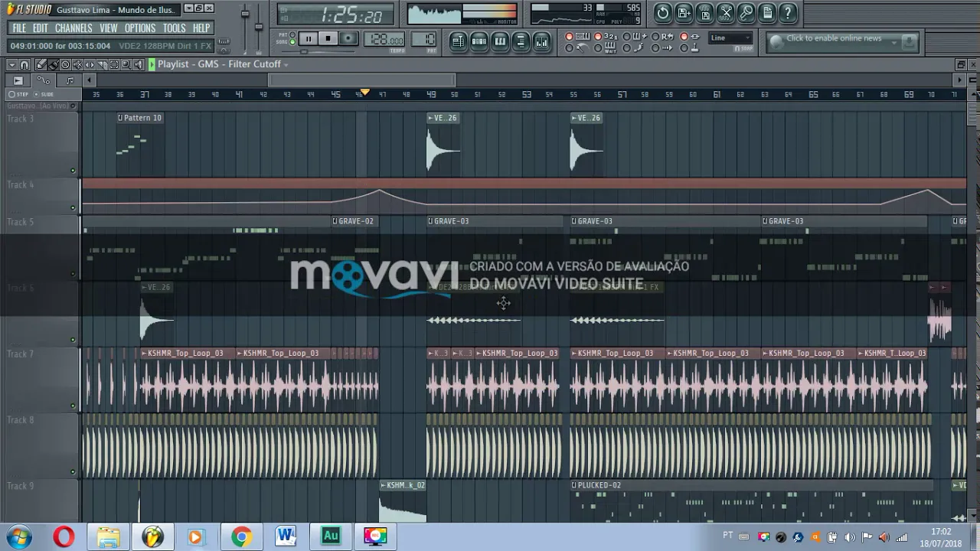Click the playlist horizontal scrollbar thumb

tap(361, 80)
